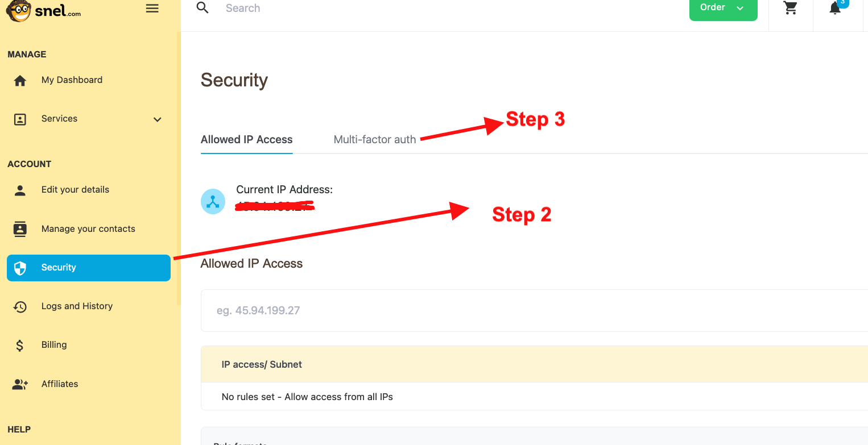Expand the Services submenu chevron

point(158,119)
